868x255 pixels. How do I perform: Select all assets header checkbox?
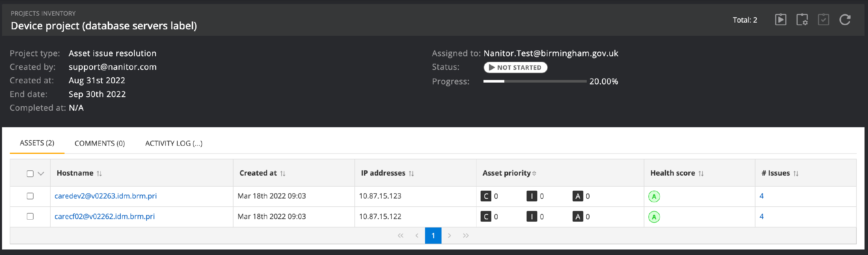[x=30, y=173]
